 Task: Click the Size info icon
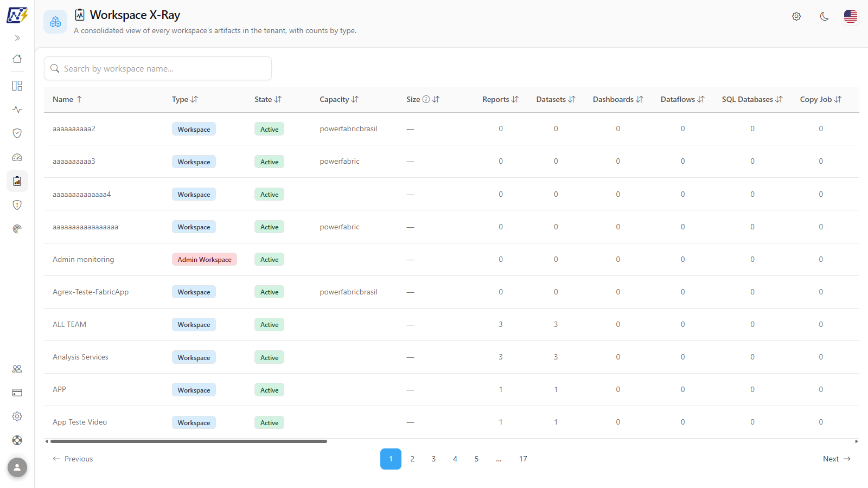pyautogui.click(x=426, y=99)
